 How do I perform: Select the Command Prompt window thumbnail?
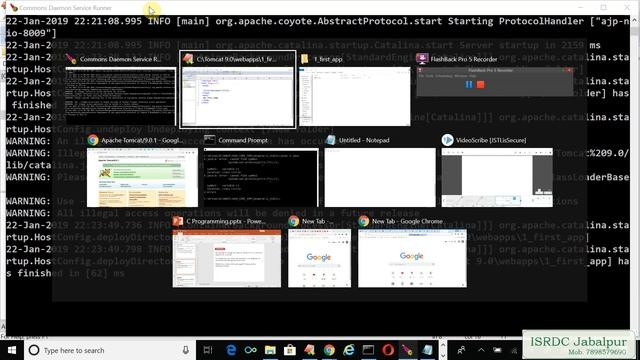tap(261, 178)
